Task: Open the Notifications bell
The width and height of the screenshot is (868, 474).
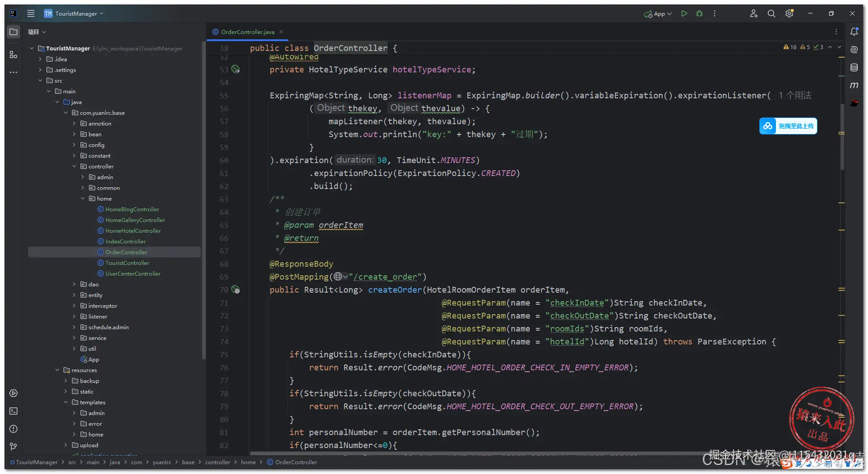Action: pyautogui.click(x=854, y=32)
